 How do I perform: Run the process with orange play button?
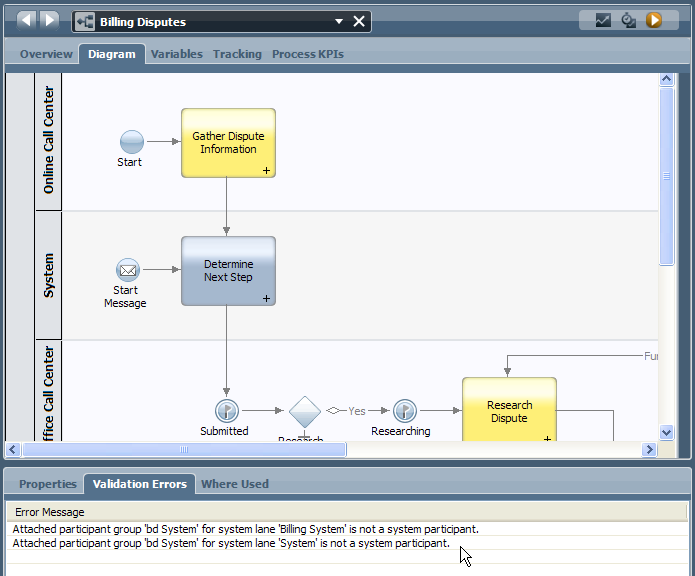[x=654, y=20]
